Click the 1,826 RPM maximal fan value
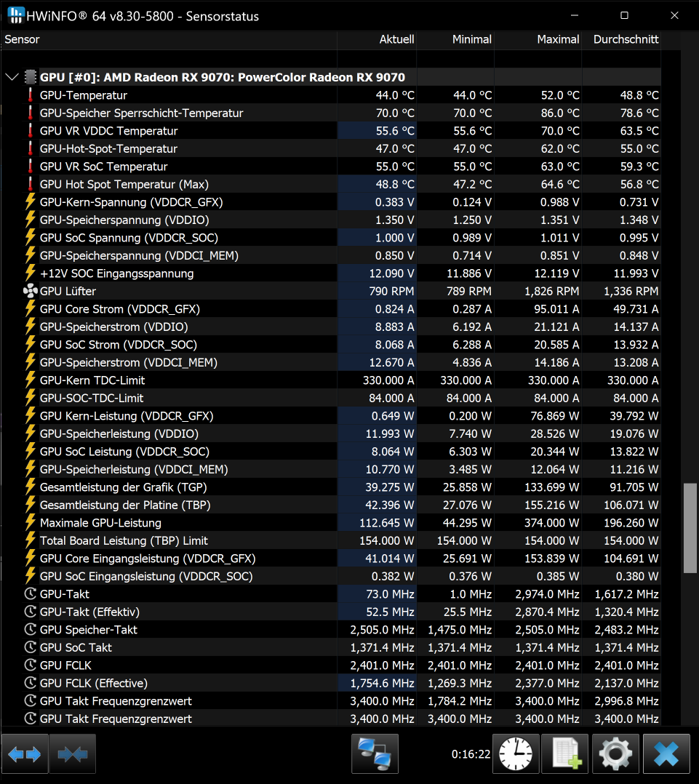Screen dimensions: 699x784 pyautogui.click(x=551, y=291)
